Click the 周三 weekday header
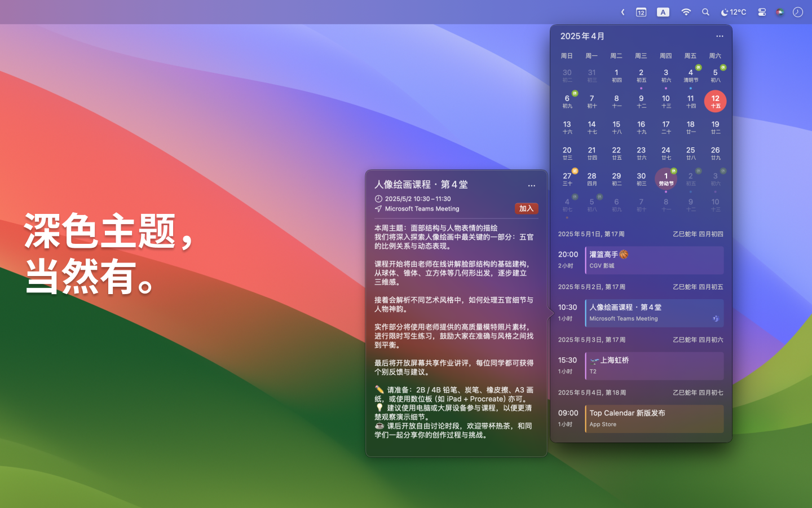The width and height of the screenshot is (812, 508). pos(641,56)
